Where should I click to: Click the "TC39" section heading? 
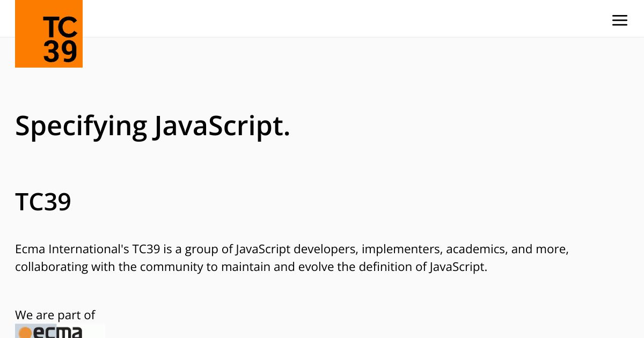point(43,202)
